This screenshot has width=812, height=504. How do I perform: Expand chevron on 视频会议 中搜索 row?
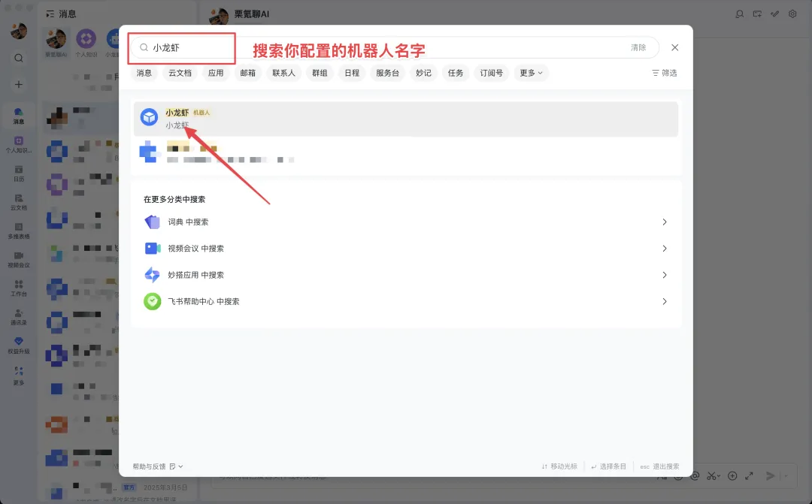665,249
